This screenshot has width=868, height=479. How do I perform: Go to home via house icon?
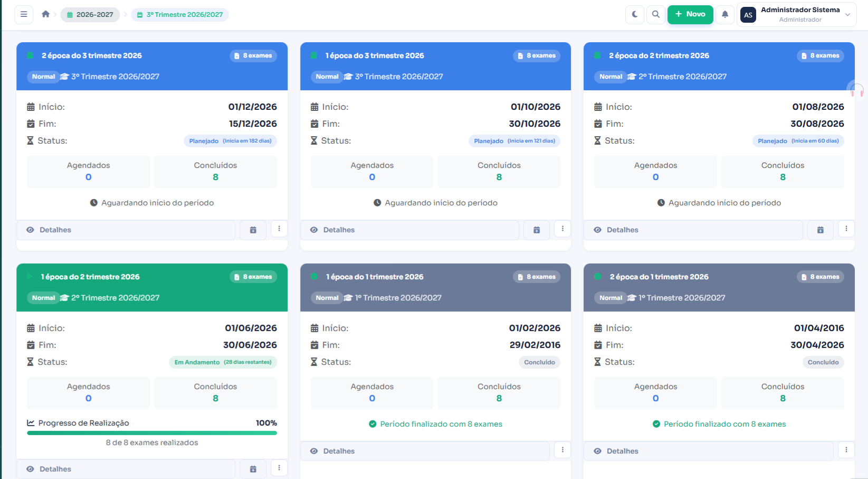coord(46,14)
